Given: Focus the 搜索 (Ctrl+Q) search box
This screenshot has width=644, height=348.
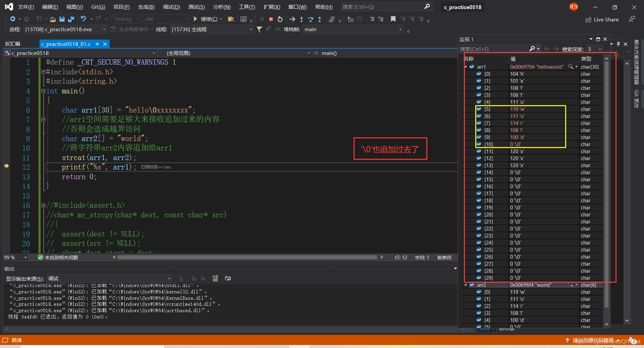Looking at the screenshot, I should pyautogui.click(x=387, y=7).
